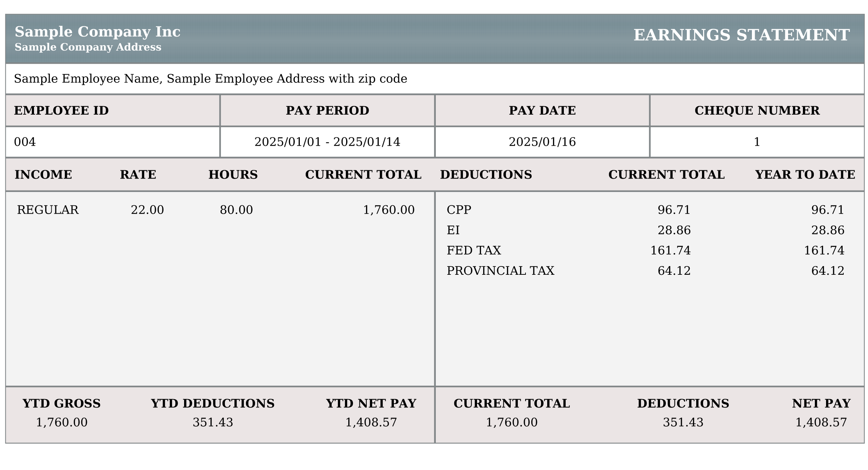Click the CHEQUE NUMBER header
Image resolution: width=868 pixels, height=470 pixels.
(x=757, y=111)
